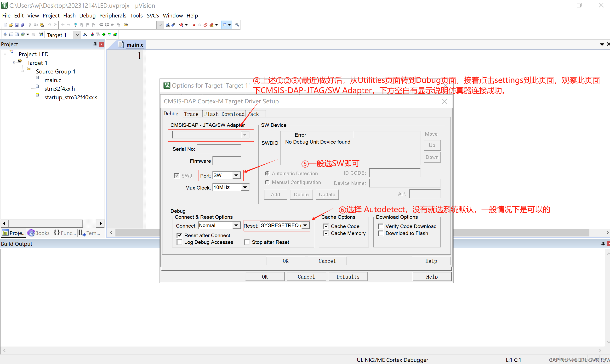Click the Update button
Viewport: 610px width, 364px height.
(x=327, y=195)
